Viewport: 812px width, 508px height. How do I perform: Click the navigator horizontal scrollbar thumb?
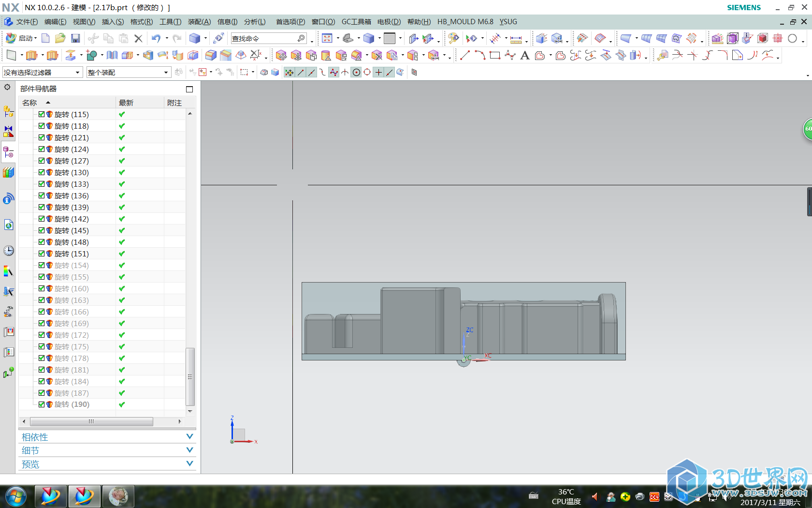point(91,421)
